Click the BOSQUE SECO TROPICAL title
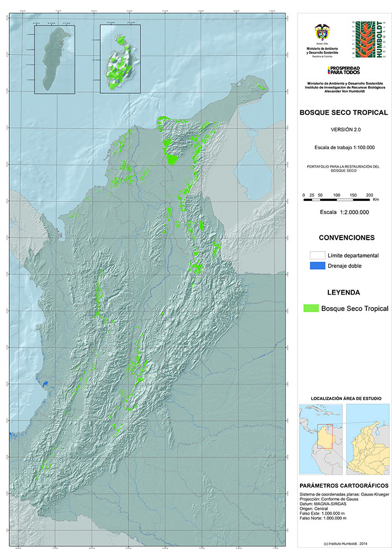Viewport: 392px width, 555px height. (x=344, y=113)
